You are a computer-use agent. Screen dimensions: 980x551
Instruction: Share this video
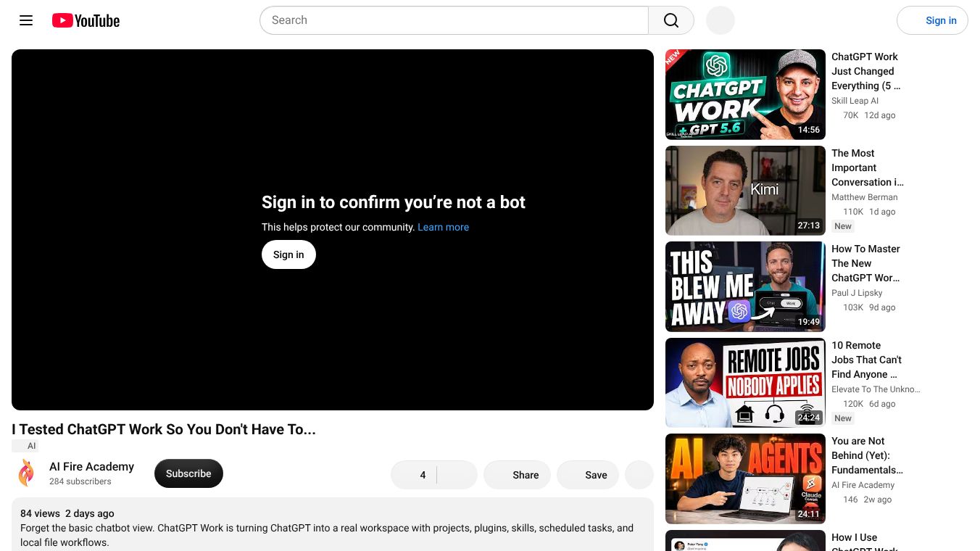[x=517, y=475]
